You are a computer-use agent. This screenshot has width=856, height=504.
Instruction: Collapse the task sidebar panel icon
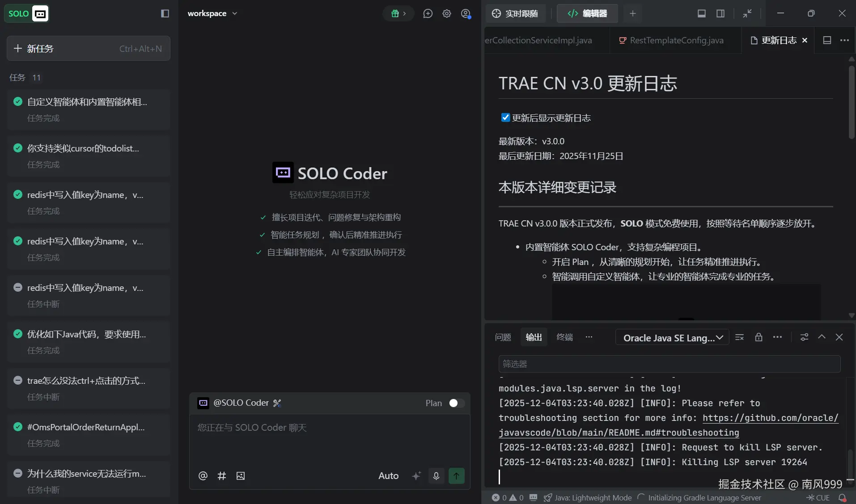(x=165, y=13)
